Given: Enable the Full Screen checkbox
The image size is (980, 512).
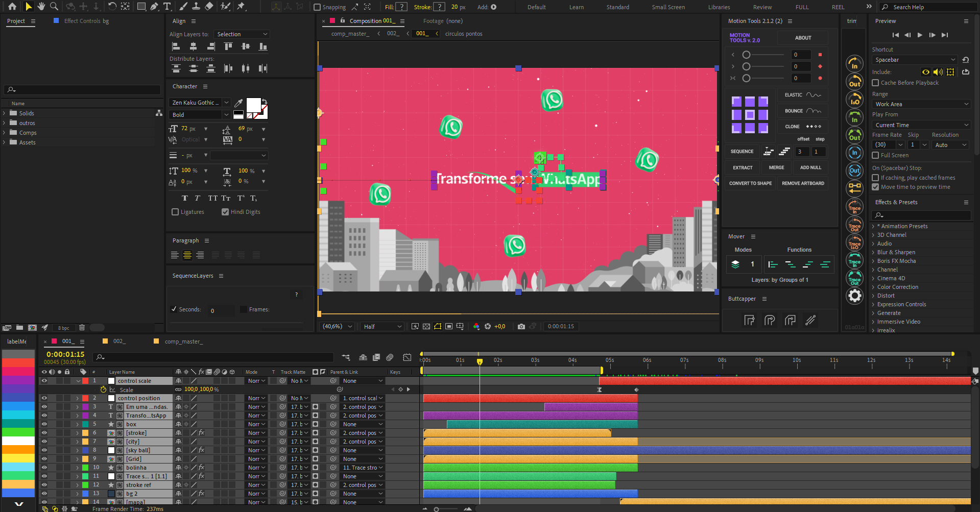Looking at the screenshot, I should (875, 155).
